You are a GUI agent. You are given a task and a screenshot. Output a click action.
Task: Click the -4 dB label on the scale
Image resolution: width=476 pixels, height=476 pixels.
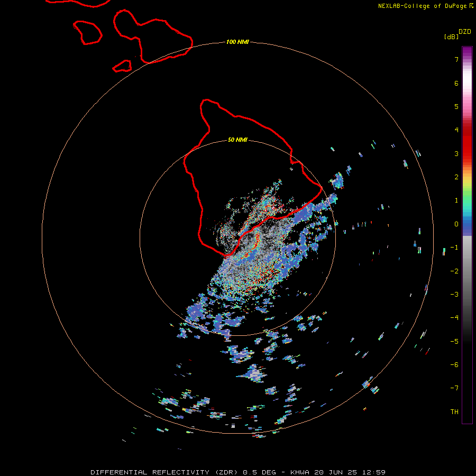tap(454, 318)
